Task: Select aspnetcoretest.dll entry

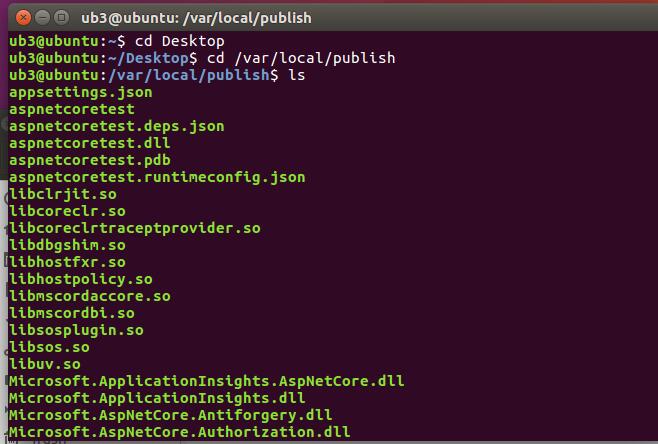Action: click(90, 143)
